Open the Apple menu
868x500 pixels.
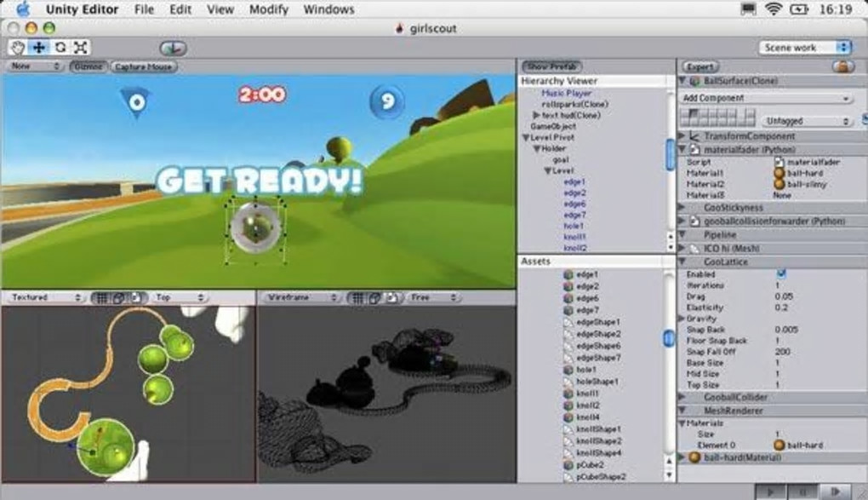23,9
